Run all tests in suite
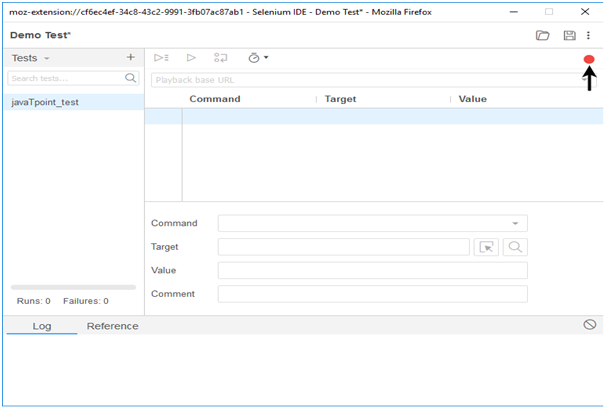The height and width of the screenshot is (409, 606). tap(161, 58)
